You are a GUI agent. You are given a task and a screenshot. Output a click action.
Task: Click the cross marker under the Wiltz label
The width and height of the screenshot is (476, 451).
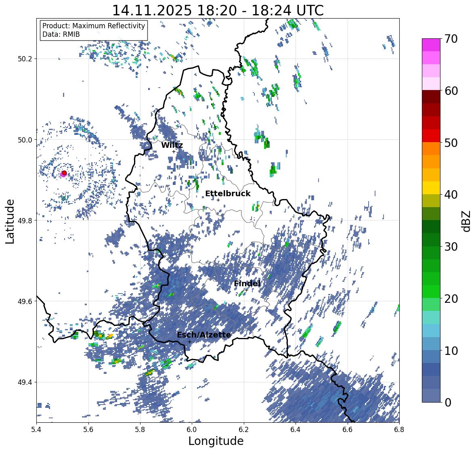click(x=174, y=152)
